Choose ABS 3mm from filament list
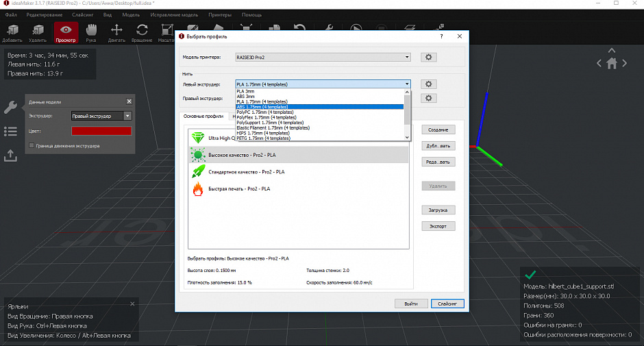 [319, 96]
